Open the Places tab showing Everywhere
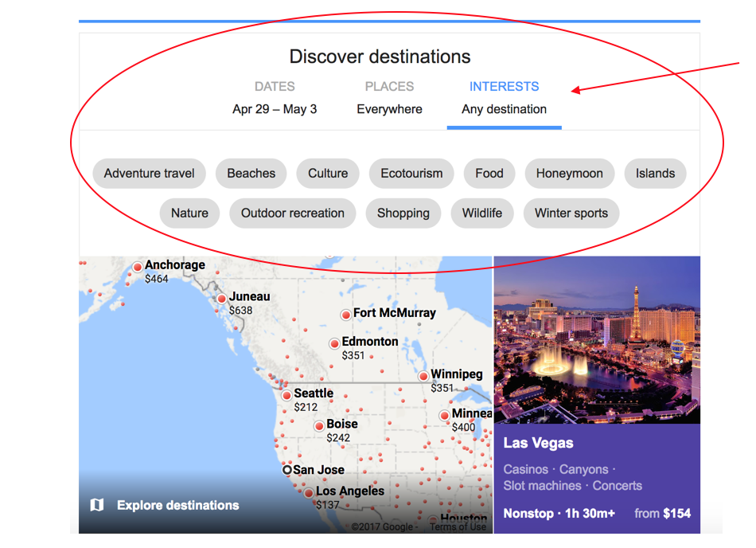This screenshot has height=548, width=756. coord(389,98)
